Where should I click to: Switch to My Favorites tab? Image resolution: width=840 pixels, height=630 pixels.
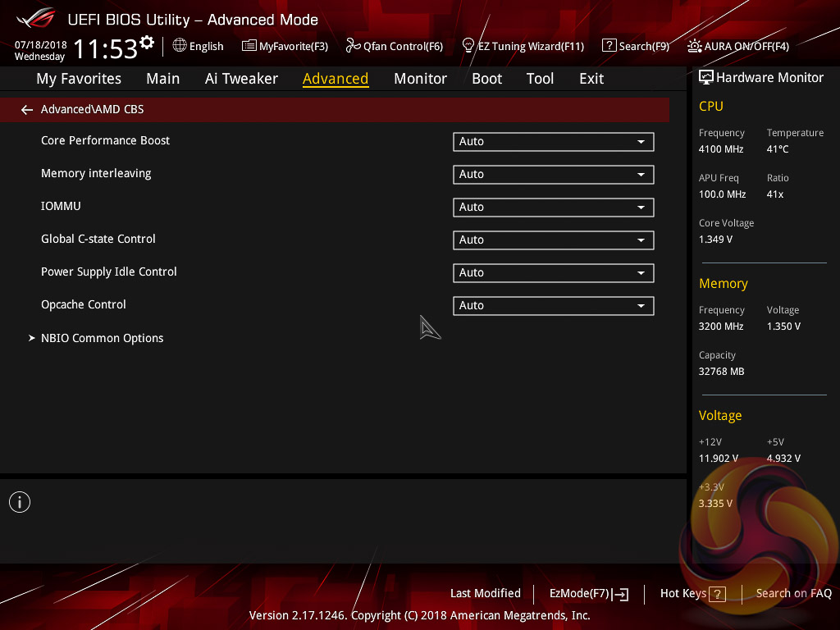click(79, 79)
